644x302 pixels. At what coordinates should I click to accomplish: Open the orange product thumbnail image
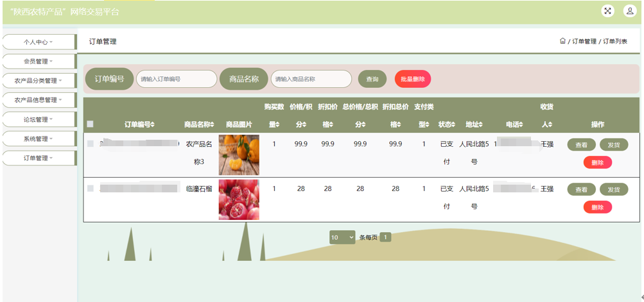click(239, 155)
